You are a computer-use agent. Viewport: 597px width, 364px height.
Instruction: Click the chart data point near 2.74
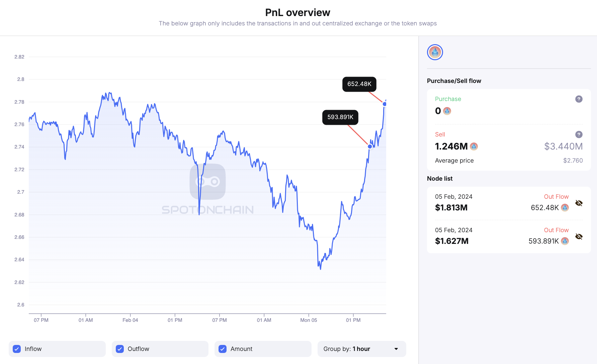[x=370, y=147]
